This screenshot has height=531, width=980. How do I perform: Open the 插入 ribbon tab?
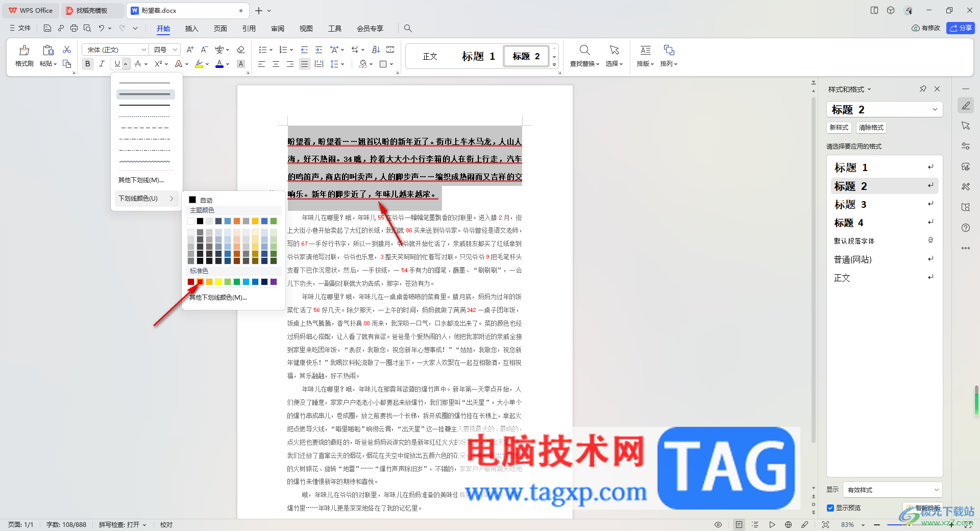pyautogui.click(x=191, y=29)
